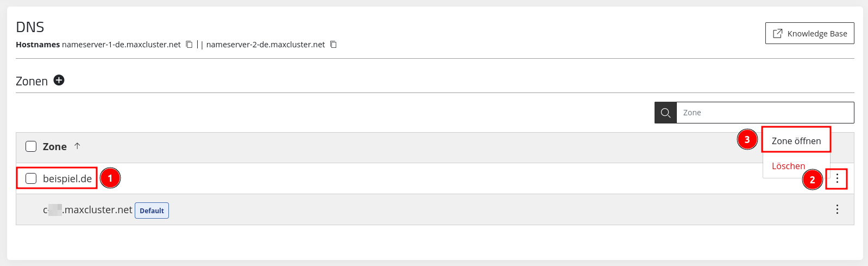Click the external link icon in Knowledge Base
Image resolution: width=868 pixels, height=266 pixels.
click(x=778, y=34)
